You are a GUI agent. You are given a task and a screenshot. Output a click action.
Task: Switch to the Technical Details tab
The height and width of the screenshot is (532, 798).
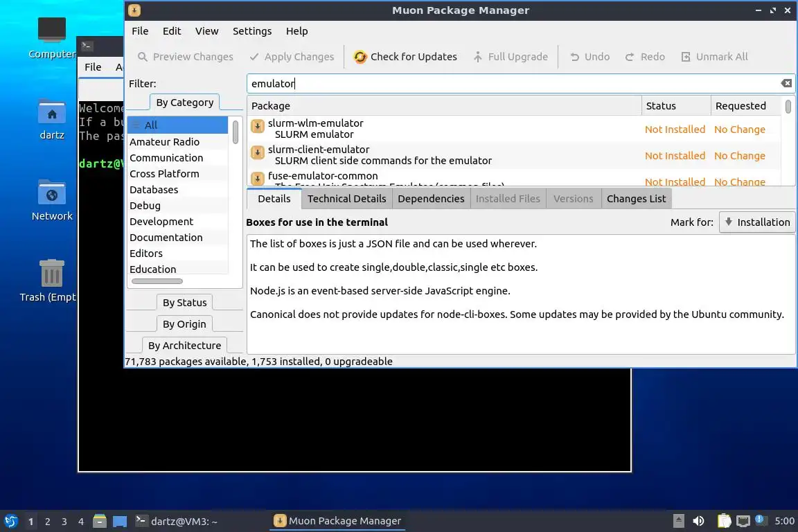(x=346, y=199)
